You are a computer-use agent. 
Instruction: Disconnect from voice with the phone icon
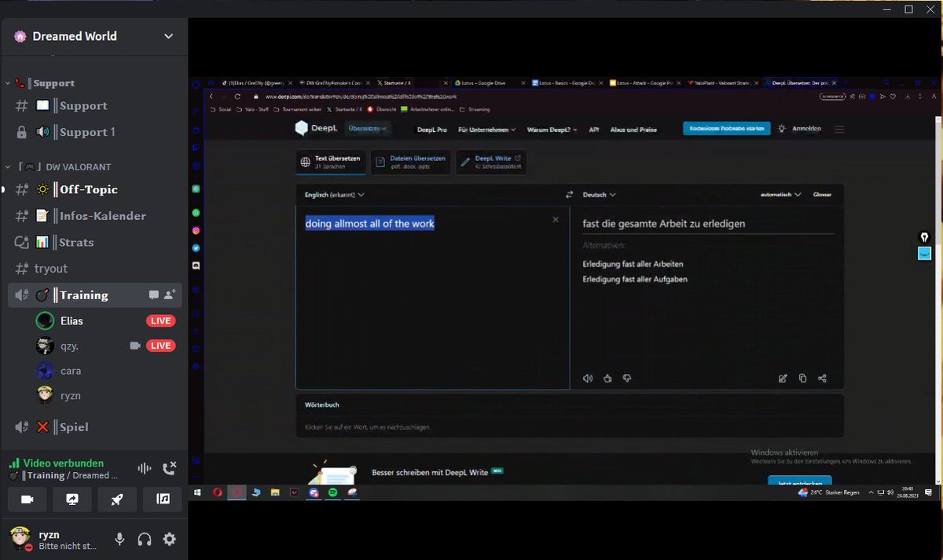click(x=169, y=468)
